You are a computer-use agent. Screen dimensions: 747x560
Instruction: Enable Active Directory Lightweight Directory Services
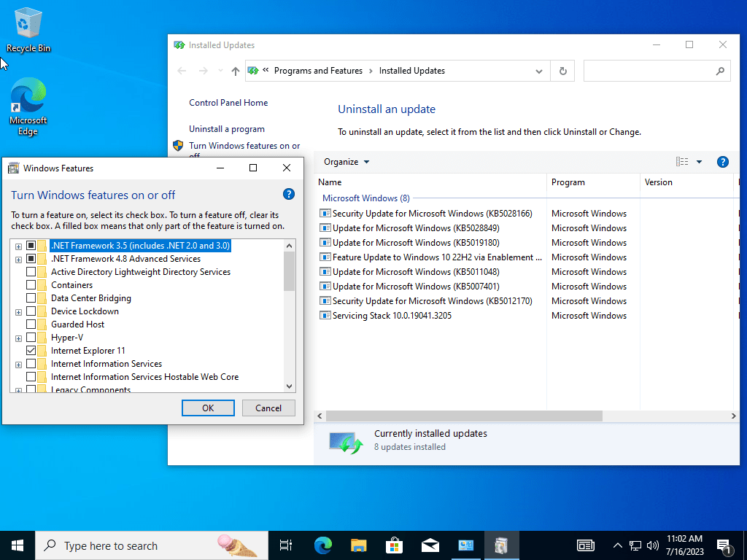click(31, 272)
